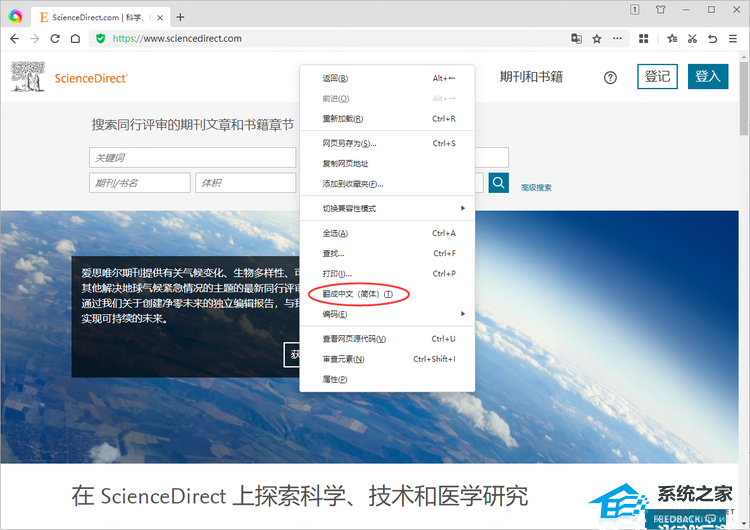Open a new tab with plus icon
The height and width of the screenshot is (530, 750).
pos(180,17)
